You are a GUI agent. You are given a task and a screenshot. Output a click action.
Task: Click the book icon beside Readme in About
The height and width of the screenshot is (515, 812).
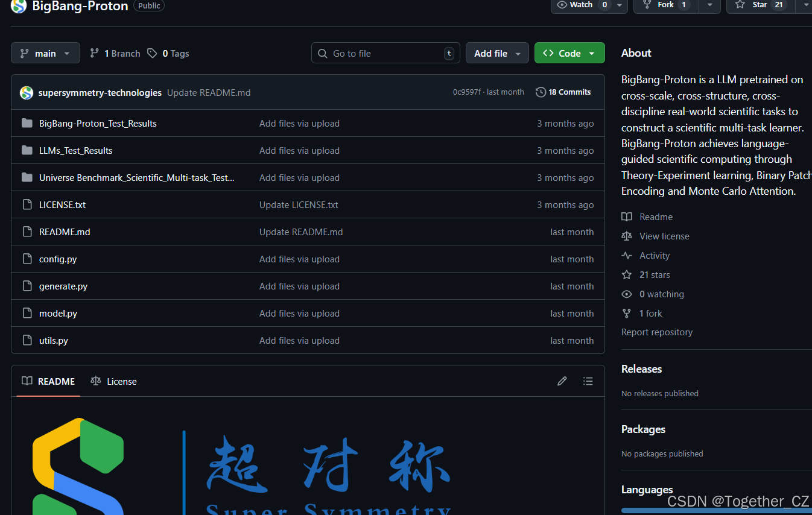627,216
